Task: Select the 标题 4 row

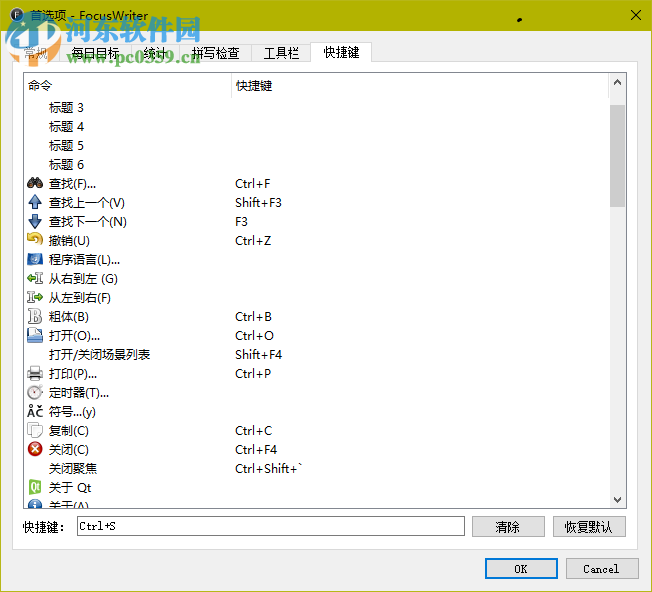Action: point(316,126)
